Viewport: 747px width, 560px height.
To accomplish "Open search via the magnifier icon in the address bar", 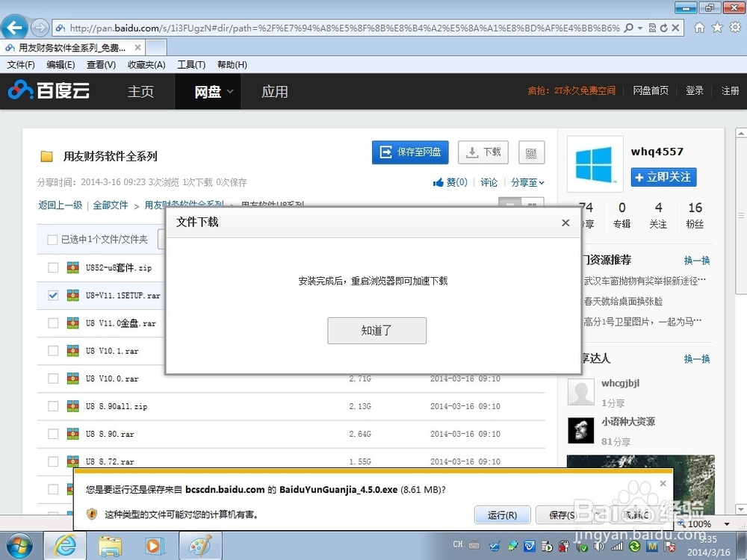I will 629,28.
